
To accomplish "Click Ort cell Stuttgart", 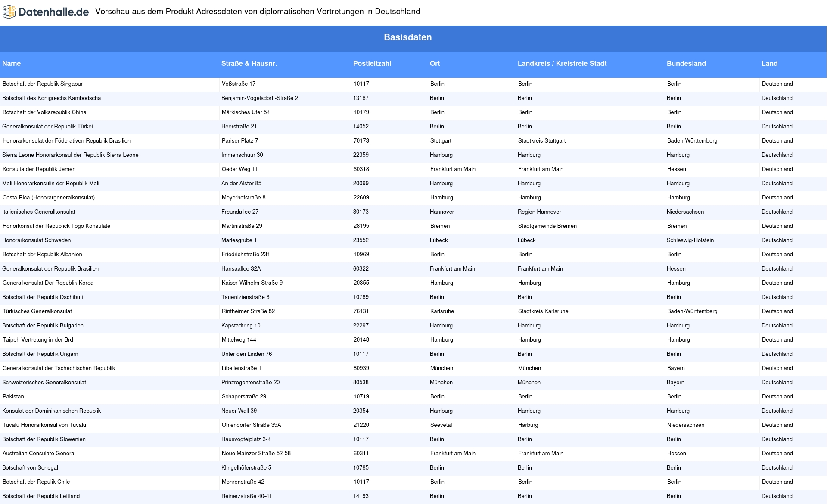I will tap(441, 140).
